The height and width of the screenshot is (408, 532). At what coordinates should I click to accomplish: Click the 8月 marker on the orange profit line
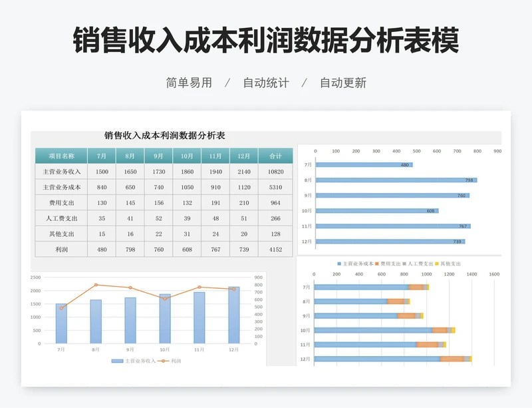[96, 285]
